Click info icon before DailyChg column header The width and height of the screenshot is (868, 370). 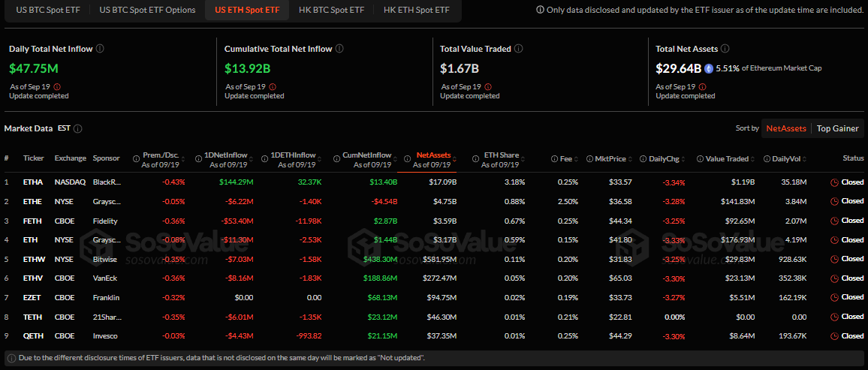point(643,158)
